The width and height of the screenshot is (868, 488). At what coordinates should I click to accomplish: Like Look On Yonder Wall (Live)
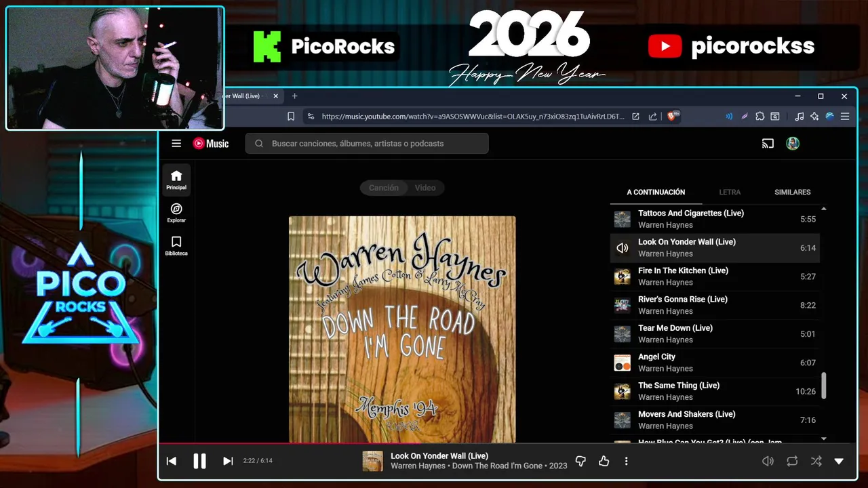[x=604, y=461]
